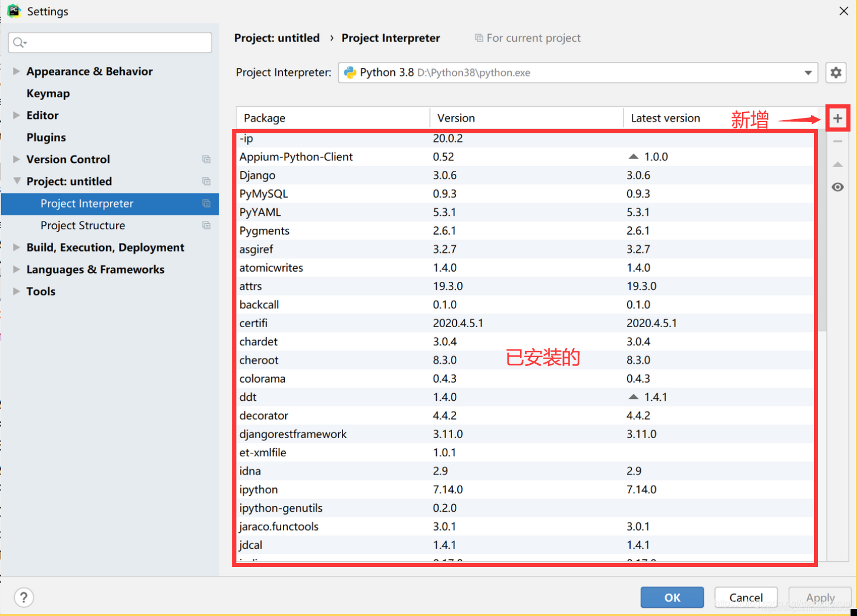This screenshot has width=857, height=616.
Task: Sort by Version column header
Action: click(x=526, y=118)
